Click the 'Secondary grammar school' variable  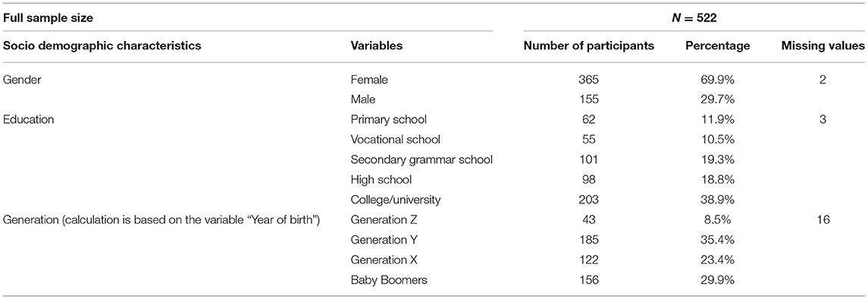(x=421, y=160)
